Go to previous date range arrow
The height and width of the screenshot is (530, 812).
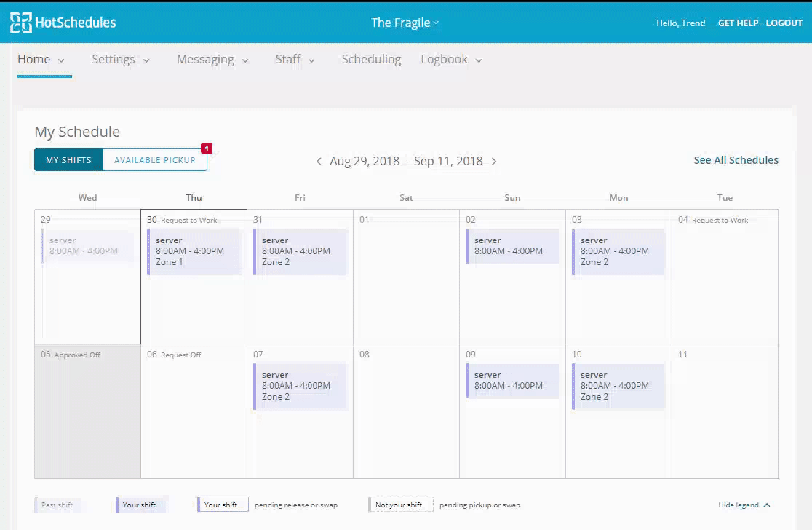tap(319, 162)
